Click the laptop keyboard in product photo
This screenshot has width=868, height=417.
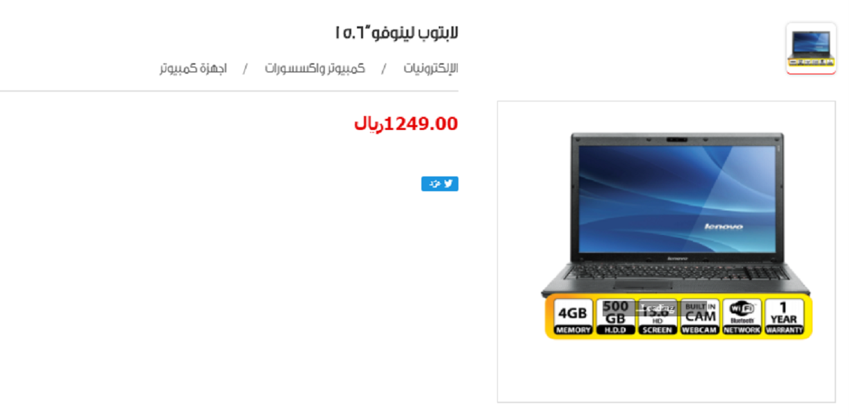click(x=676, y=272)
